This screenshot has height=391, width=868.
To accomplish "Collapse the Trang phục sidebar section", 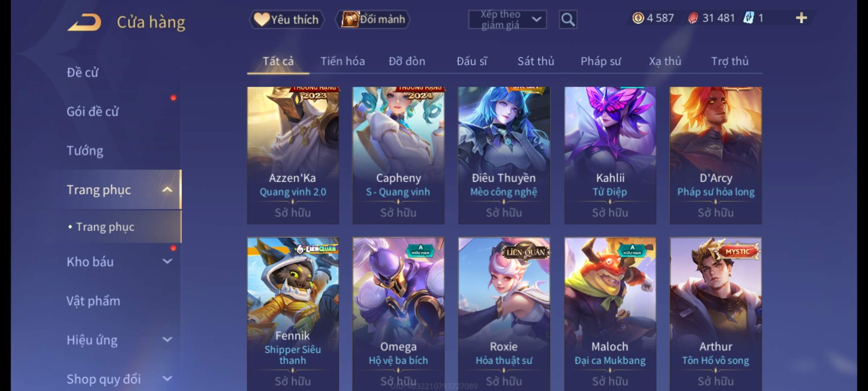I will point(167,190).
